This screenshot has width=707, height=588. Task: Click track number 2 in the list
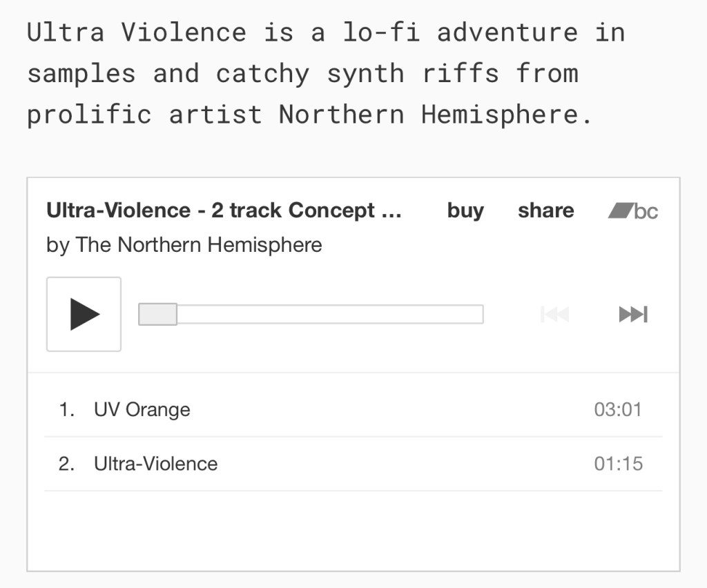(66, 463)
